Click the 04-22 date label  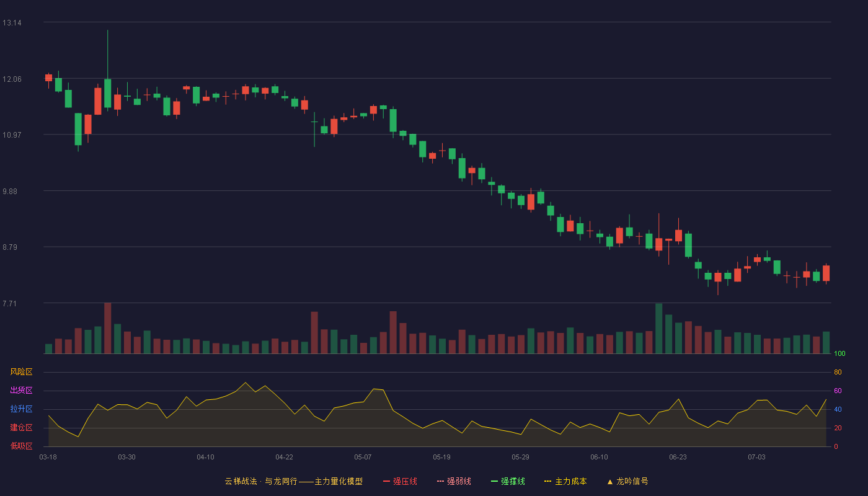coord(284,457)
